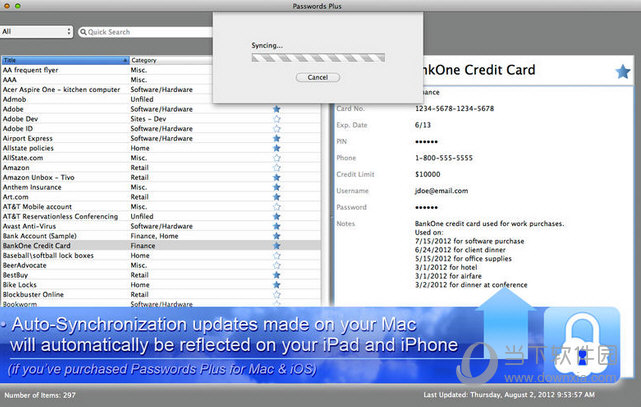Star the Amazon entry

click(x=277, y=168)
